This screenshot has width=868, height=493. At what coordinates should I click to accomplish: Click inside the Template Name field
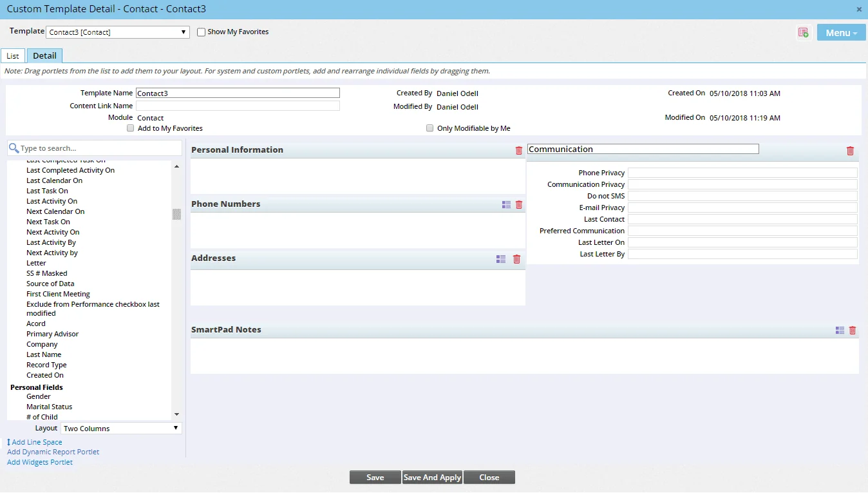click(x=238, y=92)
